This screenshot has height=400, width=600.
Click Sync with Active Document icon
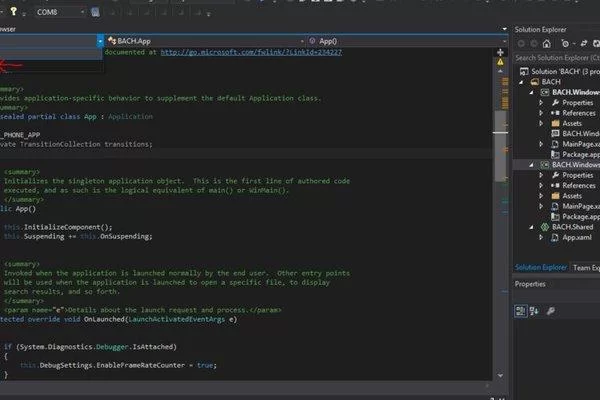tap(584, 44)
